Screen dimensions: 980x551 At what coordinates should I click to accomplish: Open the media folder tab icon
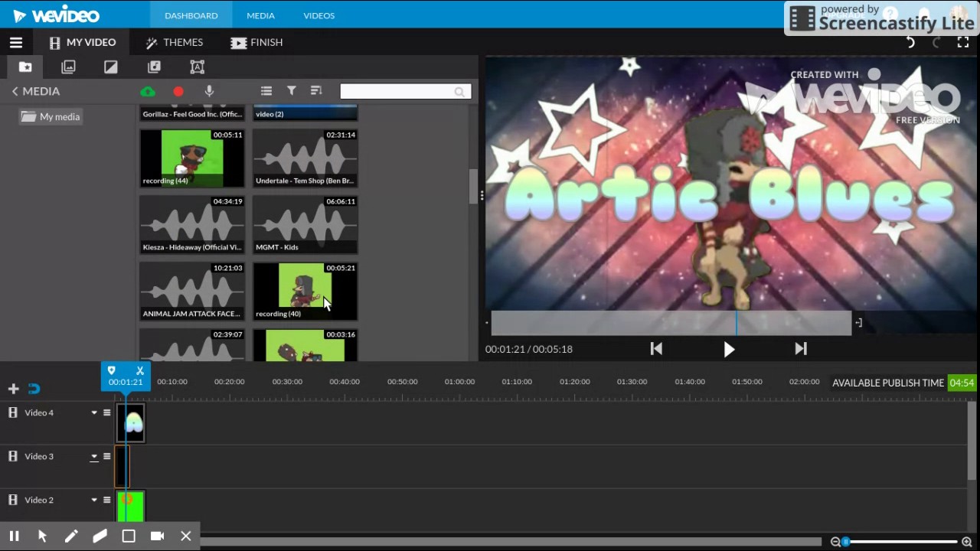(x=25, y=67)
